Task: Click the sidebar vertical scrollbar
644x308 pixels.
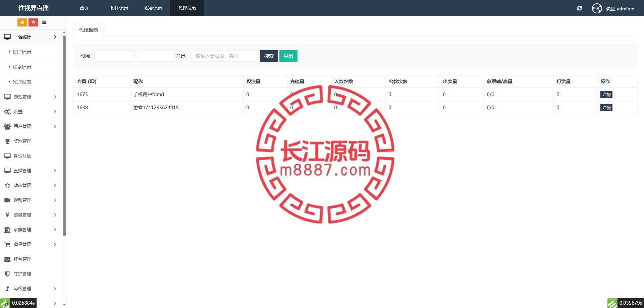Action: (x=64, y=136)
